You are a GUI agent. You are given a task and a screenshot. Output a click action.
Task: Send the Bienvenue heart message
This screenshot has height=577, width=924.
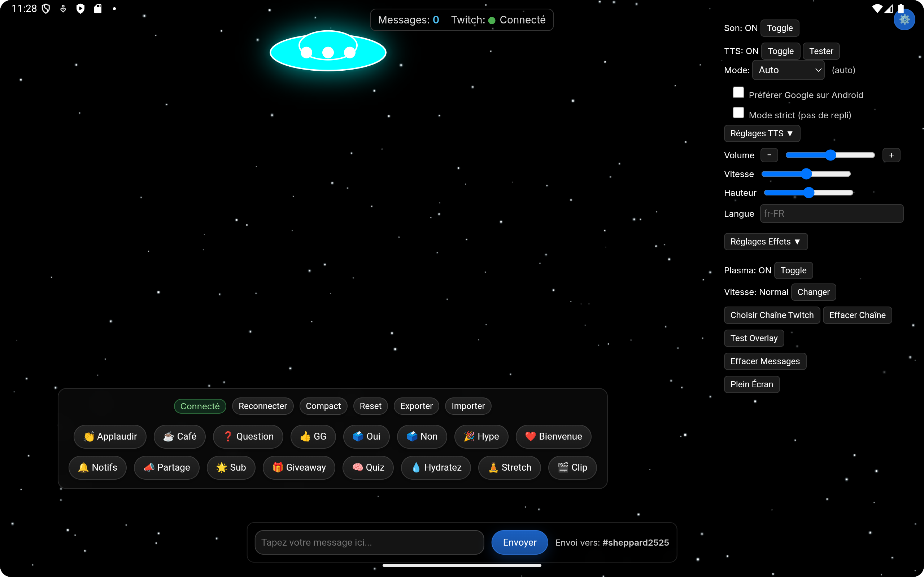[553, 436]
